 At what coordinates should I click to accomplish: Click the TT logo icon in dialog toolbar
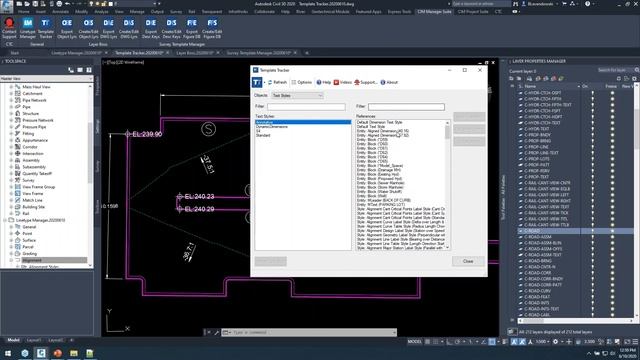point(257,82)
